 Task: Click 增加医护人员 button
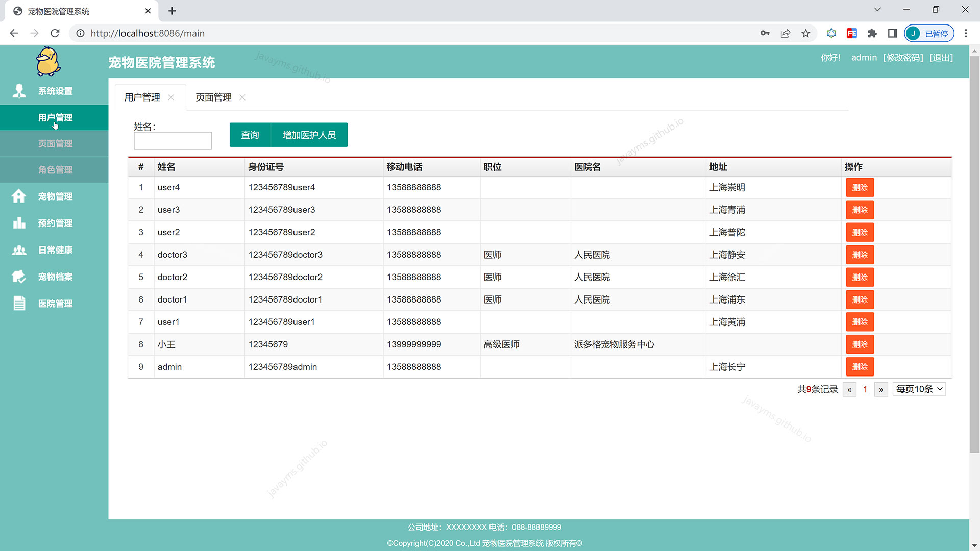[x=309, y=135]
